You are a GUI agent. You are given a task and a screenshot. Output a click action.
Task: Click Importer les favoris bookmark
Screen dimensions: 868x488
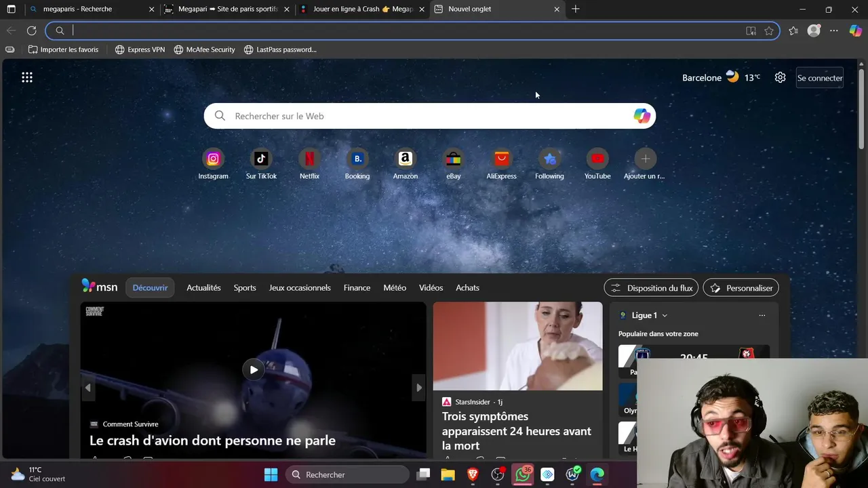click(63, 49)
